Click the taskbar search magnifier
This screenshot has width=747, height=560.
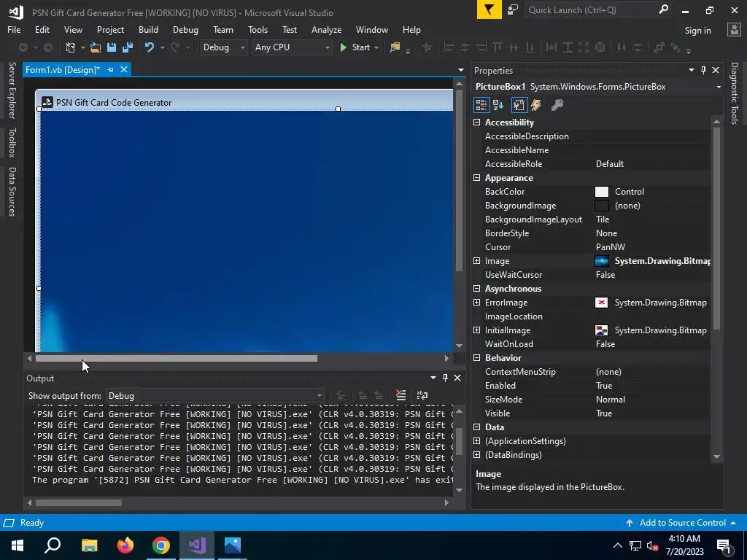pyautogui.click(x=53, y=545)
